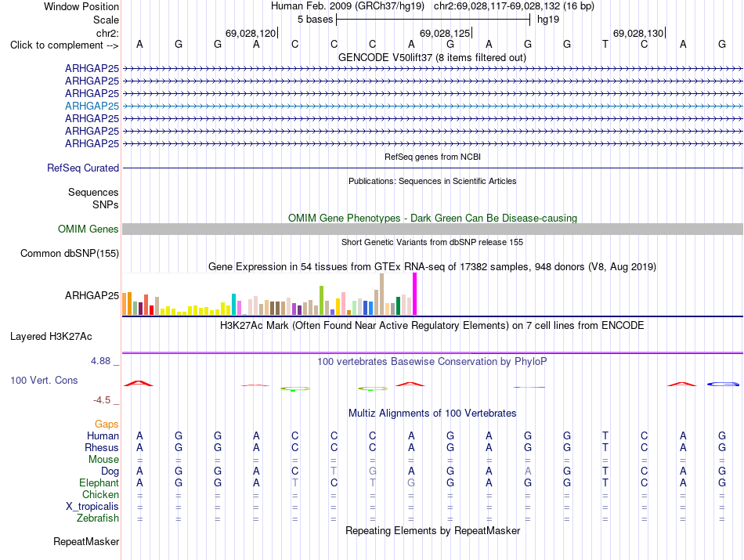Click the blue PhyloP glyph under the last G
The width and height of the screenshot is (744, 560).
[723, 384]
